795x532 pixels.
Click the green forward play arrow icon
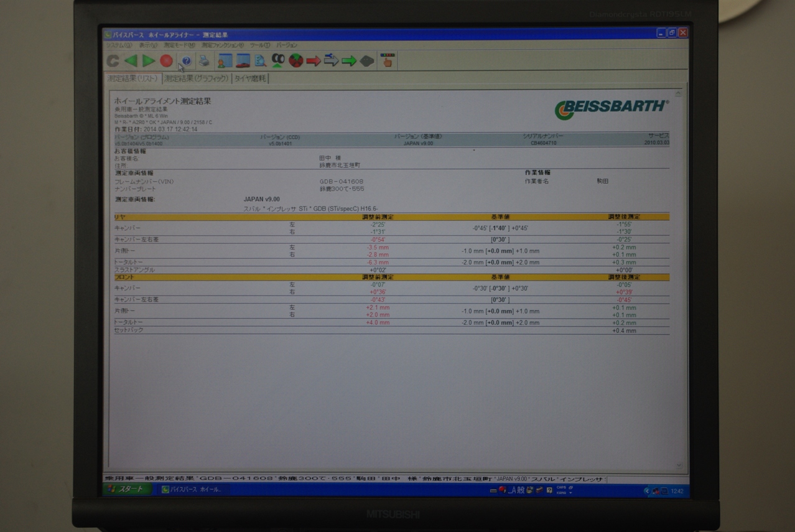(149, 60)
